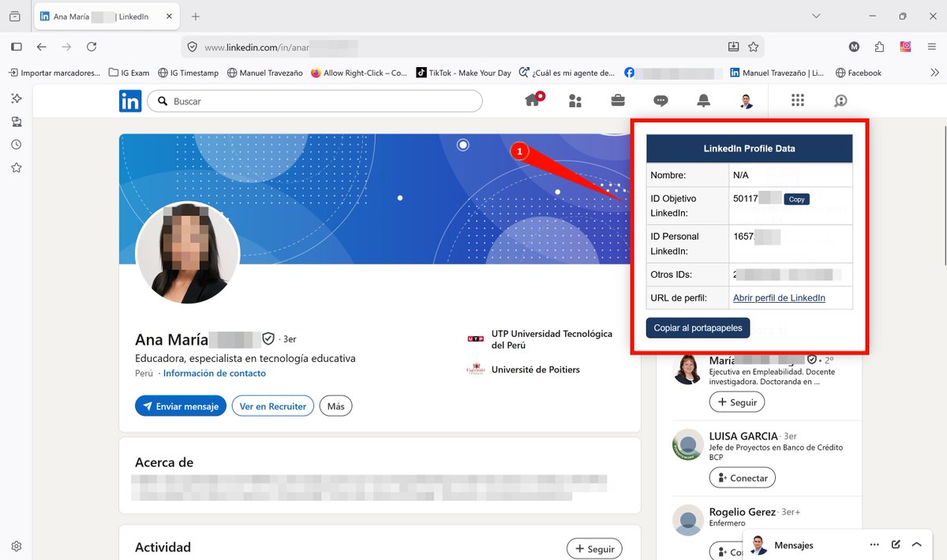The image size is (947, 560).
Task: Click the browser reload button
Action: click(92, 47)
